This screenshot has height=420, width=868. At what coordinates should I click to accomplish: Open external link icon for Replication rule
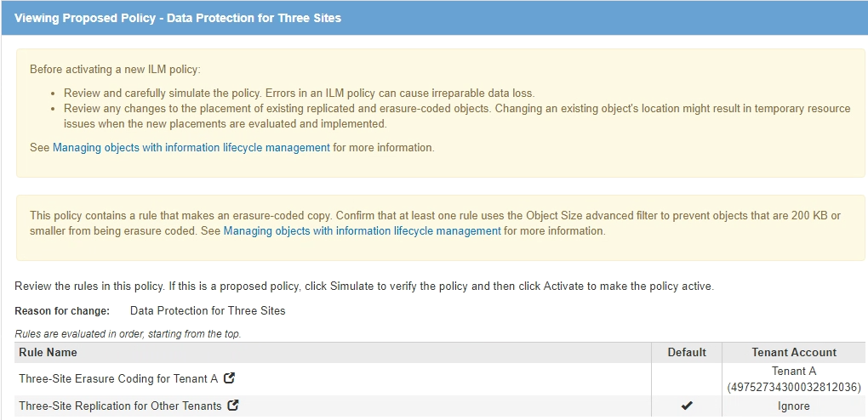[x=233, y=406]
